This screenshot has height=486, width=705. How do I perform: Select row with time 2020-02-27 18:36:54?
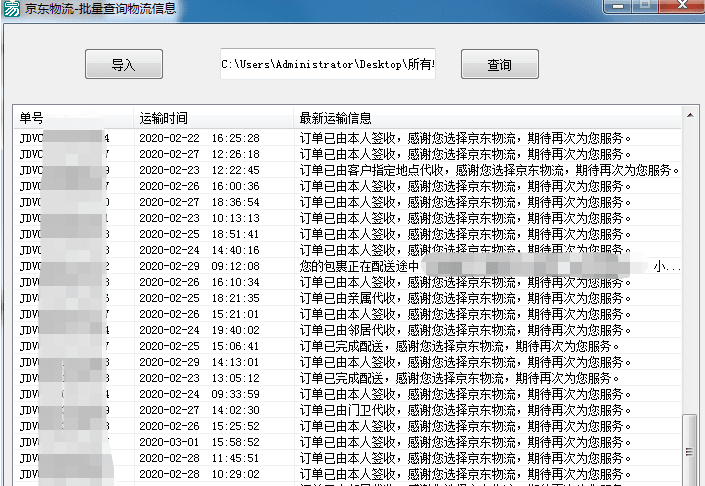click(x=348, y=202)
